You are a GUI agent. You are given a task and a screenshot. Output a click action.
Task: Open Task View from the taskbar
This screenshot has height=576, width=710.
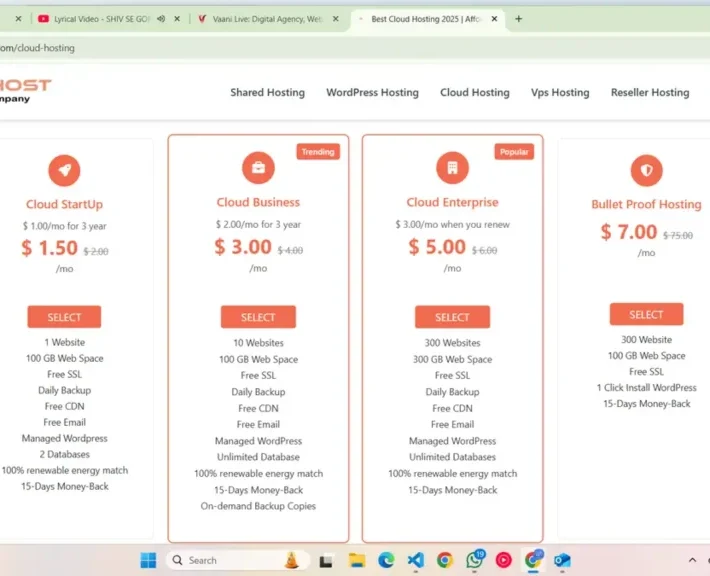click(326, 561)
